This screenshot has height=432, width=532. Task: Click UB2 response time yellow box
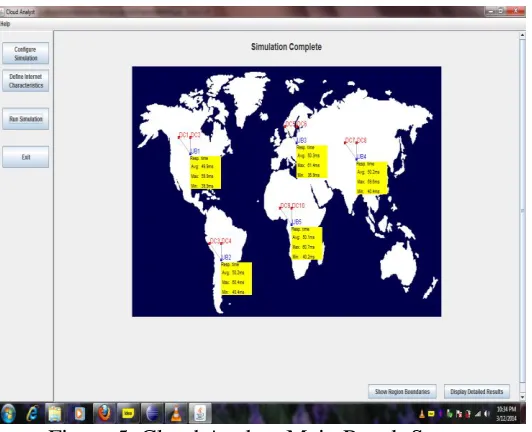click(236, 278)
